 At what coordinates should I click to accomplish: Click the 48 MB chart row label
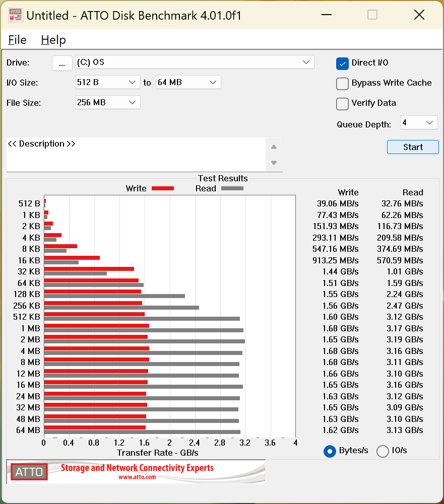pos(28,419)
